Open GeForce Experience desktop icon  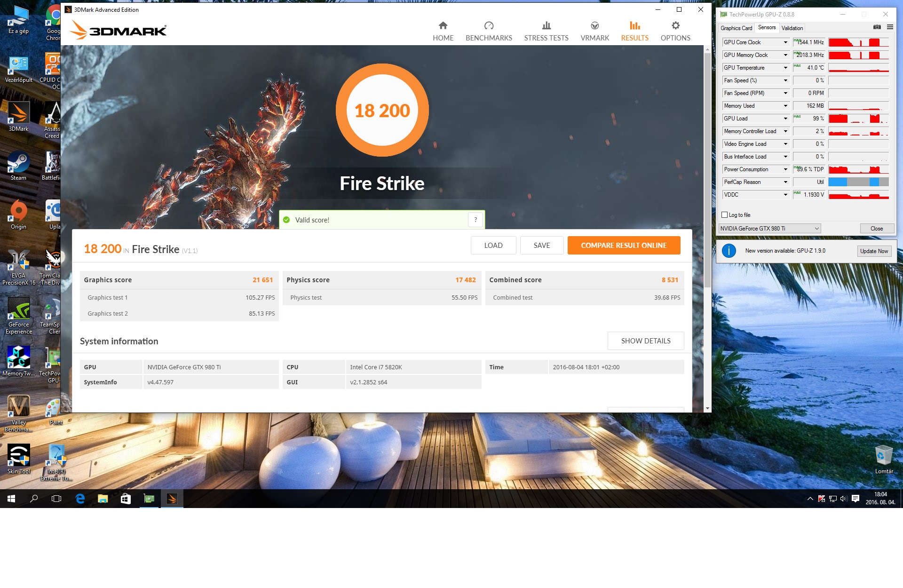click(18, 316)
